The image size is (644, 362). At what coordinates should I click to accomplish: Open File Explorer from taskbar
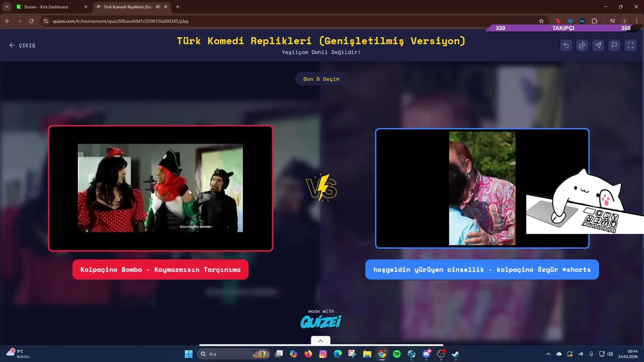click(367, 354)
